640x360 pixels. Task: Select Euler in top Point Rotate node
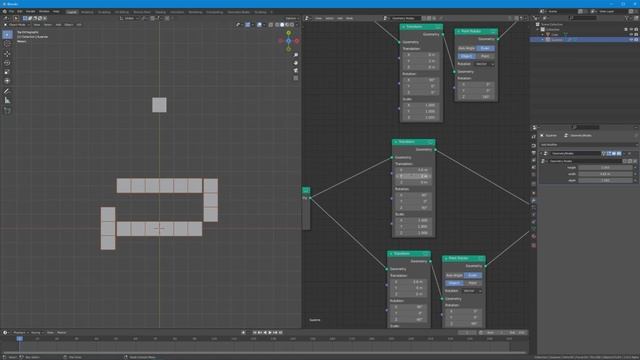click(485, 48)
